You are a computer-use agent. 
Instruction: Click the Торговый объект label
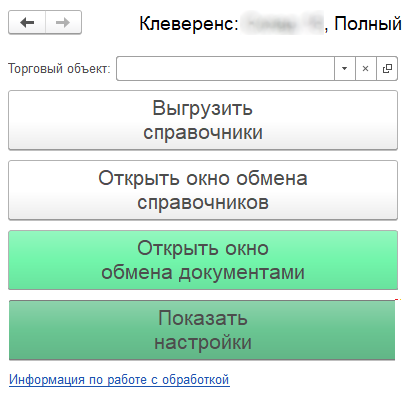coord(59,69)
